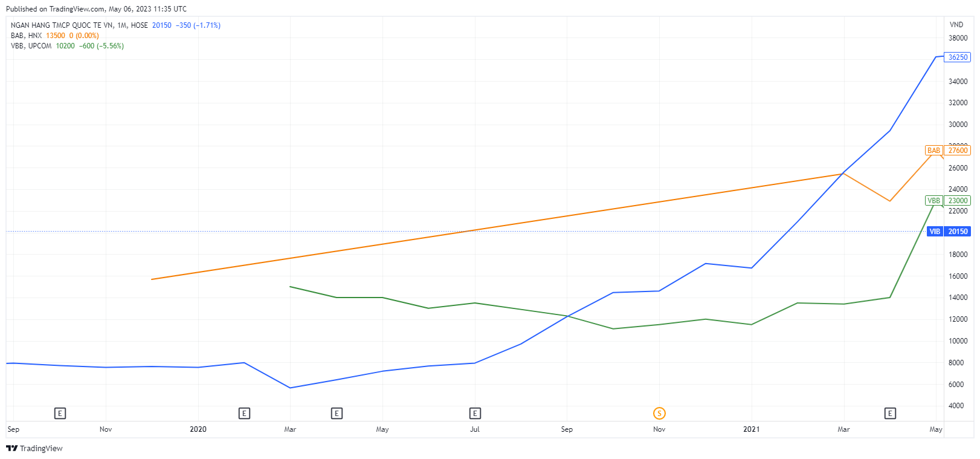Select the earnings marker just after Mar 2020
Viewport: 980px width, 459px height.
pyautogui.click(x=337, y=414)
